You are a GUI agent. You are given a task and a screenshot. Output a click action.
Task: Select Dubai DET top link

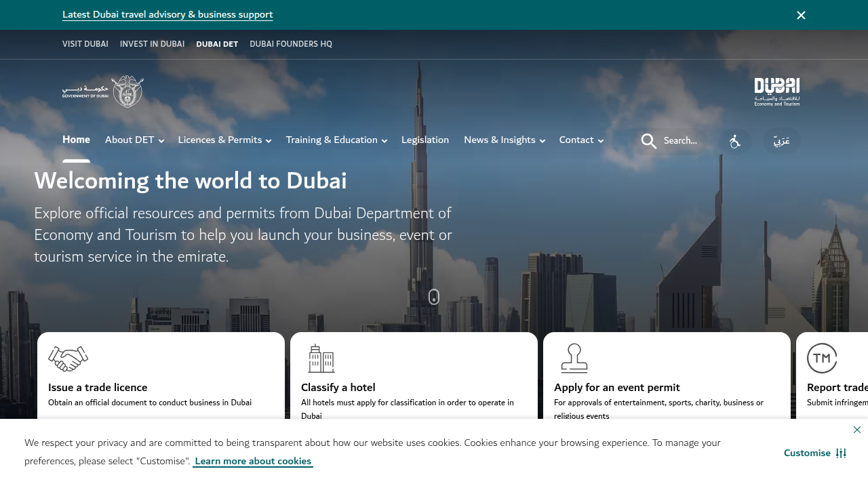point(217,44)
